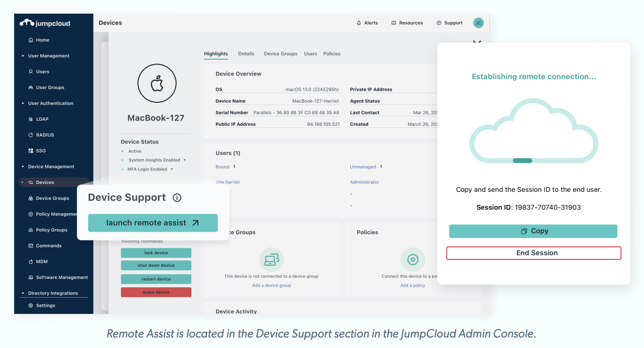
Task: Click the red erase device button
Action: point(156,292)
